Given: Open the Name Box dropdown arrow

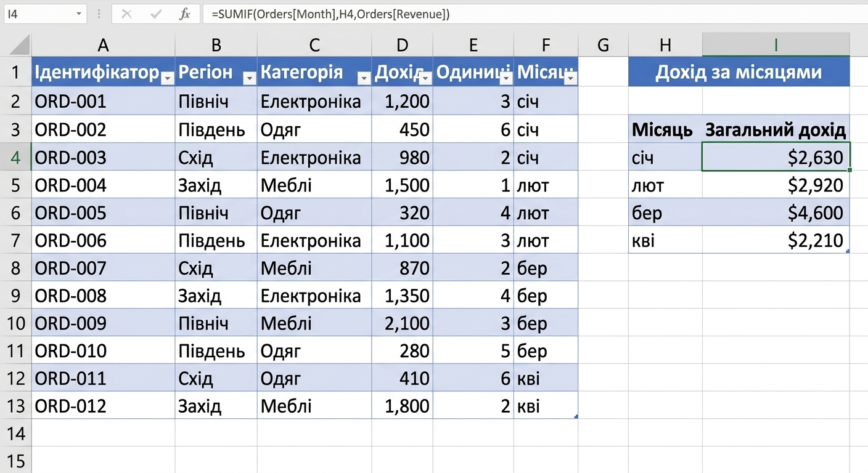Looking at the screenshot, I should [79, 14].
